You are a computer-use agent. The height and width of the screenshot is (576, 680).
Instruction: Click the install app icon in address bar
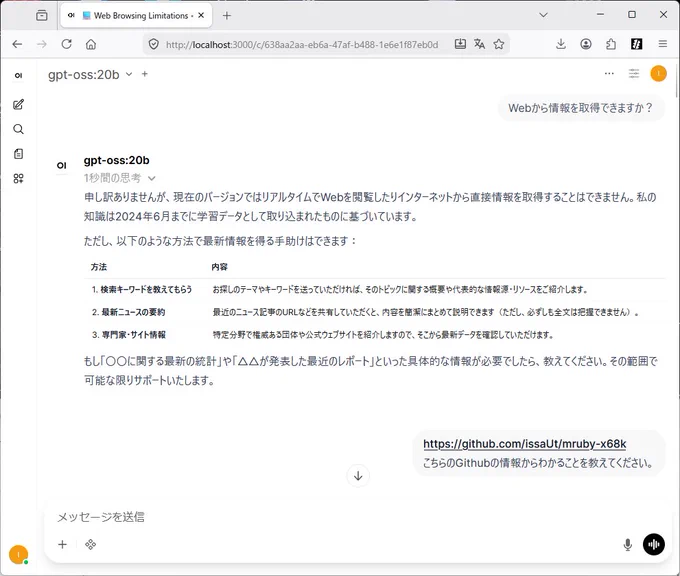click(460, 44)
